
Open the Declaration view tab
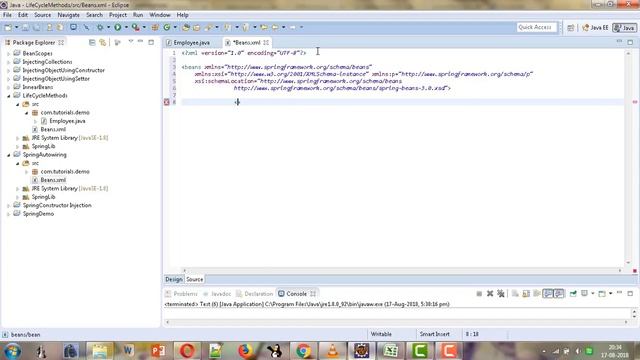coord(255,293)
